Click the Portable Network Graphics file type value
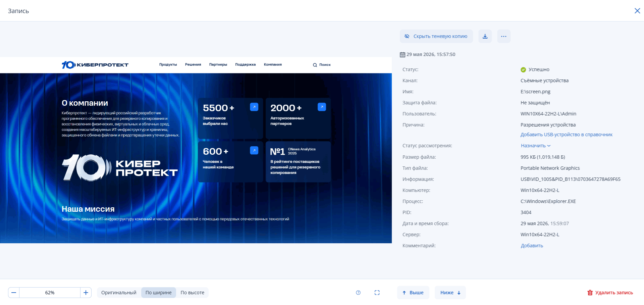The height and width of the screenshot is (305, 644). (x=550, y=168)
